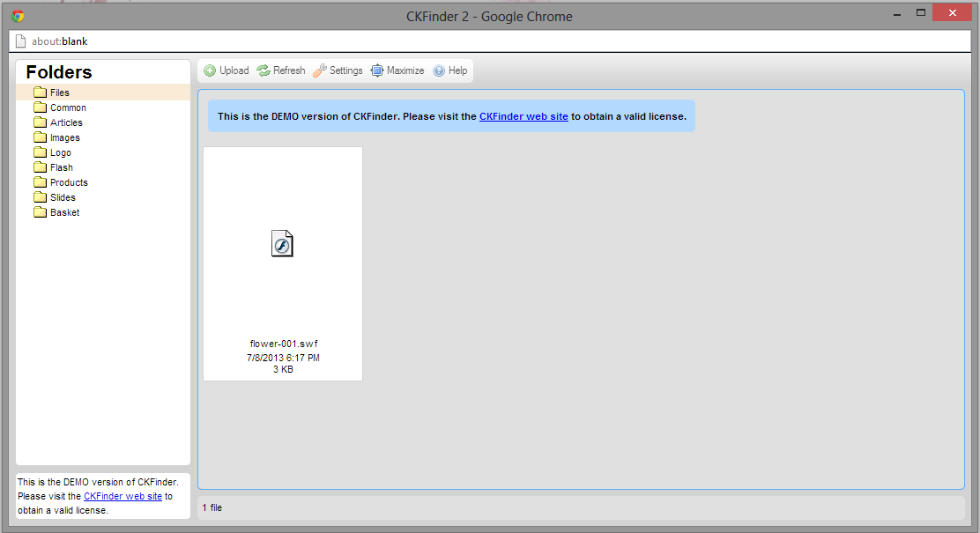Click the Refresh arrows icon

tap(264, 70)
